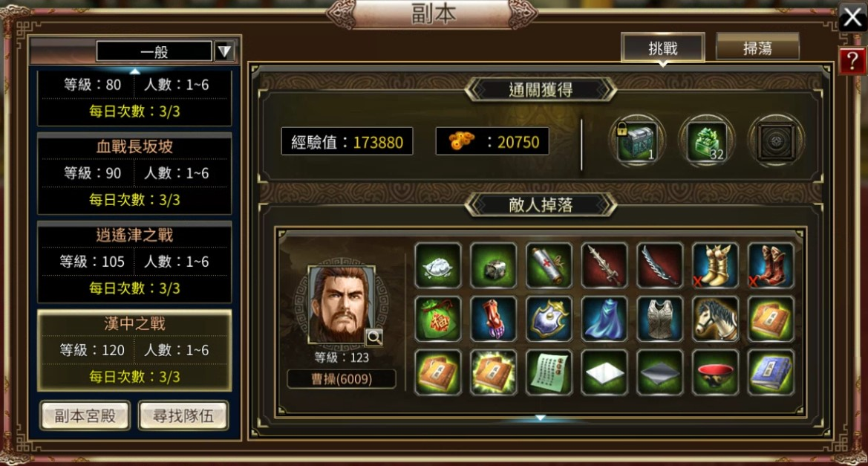Select the green jade reward with count 32
Screen dimensions: 868x466
point(706,143)
